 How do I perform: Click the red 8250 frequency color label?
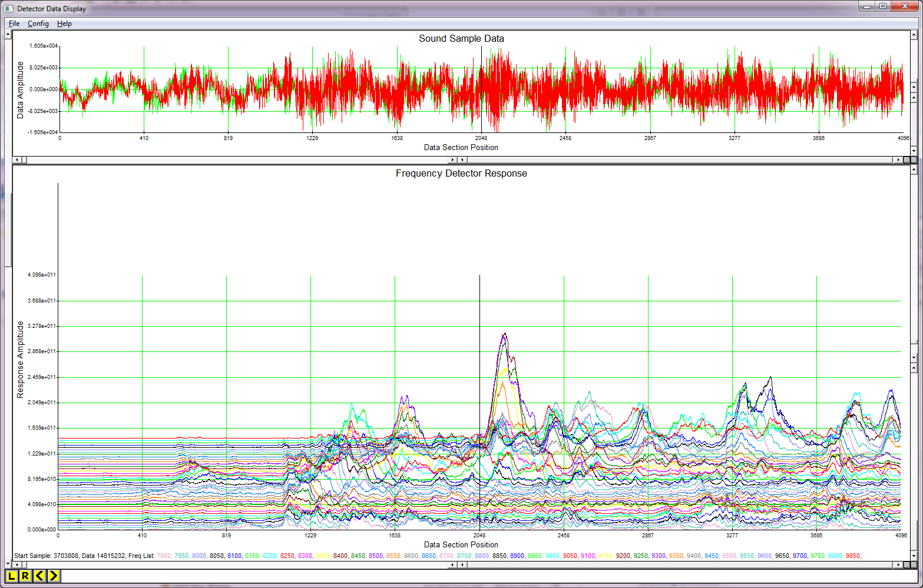(287, 555)
